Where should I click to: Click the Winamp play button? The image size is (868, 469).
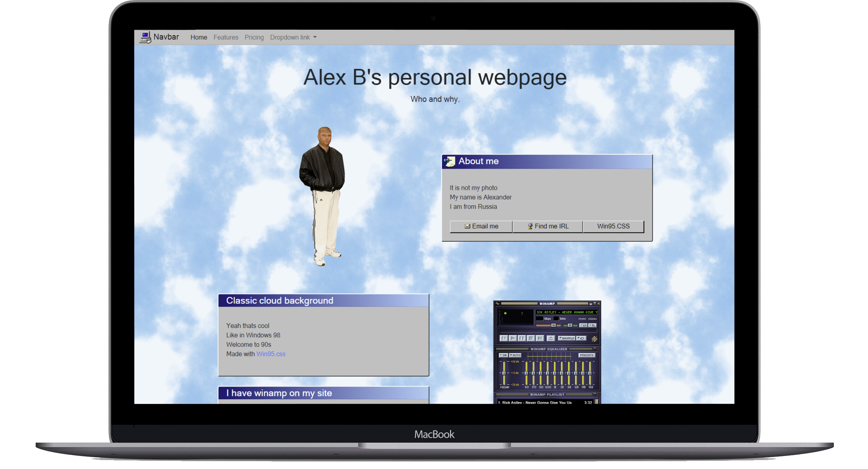pyautogui.click(x=513, y=338)
